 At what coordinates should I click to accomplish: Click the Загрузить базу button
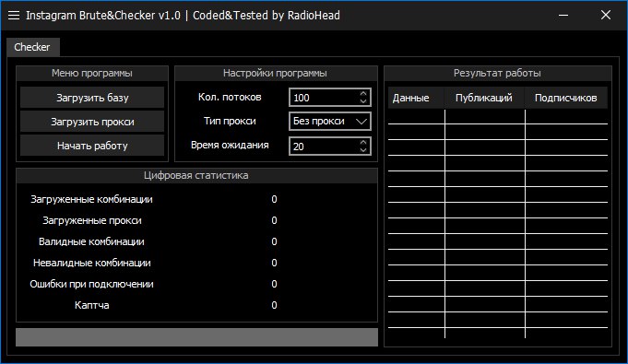[92, 98]
